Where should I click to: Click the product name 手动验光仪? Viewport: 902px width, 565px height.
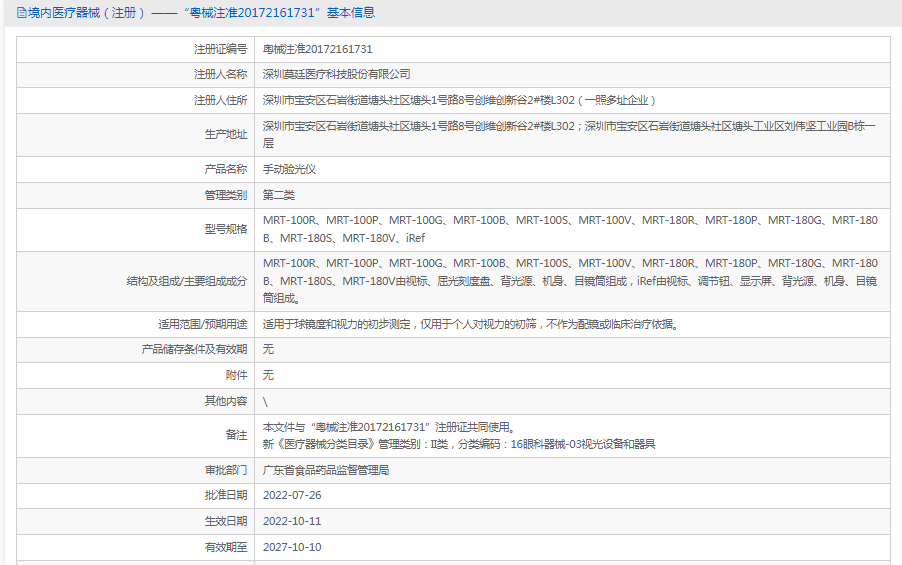coord(289,170)
